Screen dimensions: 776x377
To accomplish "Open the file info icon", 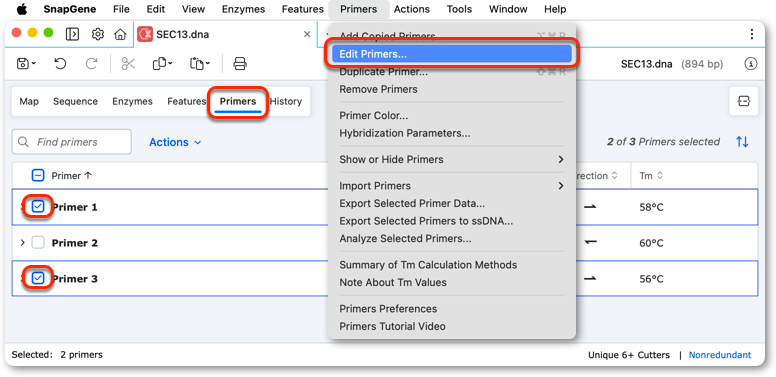I will (751, 64).
